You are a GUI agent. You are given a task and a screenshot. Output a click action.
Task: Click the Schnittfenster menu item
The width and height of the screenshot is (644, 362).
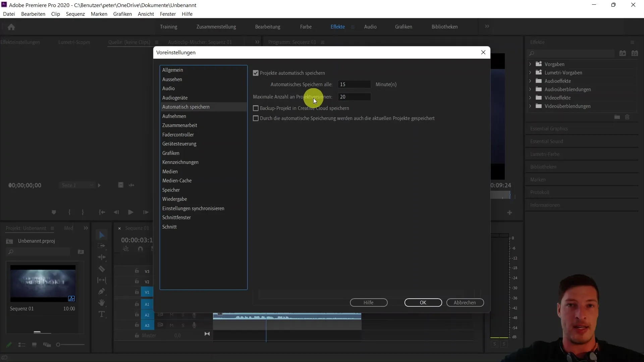[176, 217]
